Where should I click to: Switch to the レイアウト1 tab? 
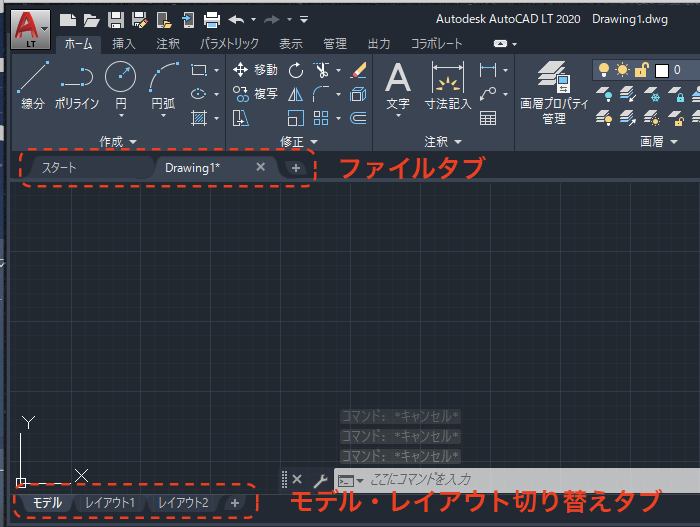pos(110,503)
